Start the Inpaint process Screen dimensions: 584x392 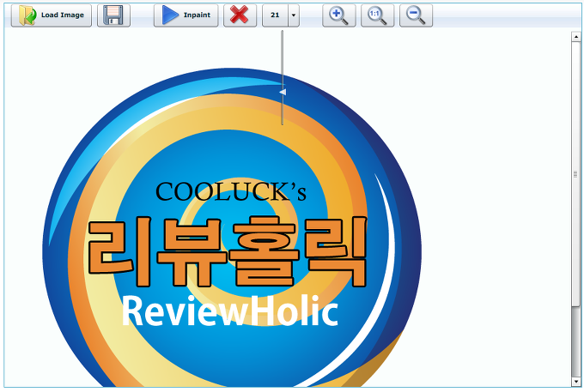(x=186, y=15)
